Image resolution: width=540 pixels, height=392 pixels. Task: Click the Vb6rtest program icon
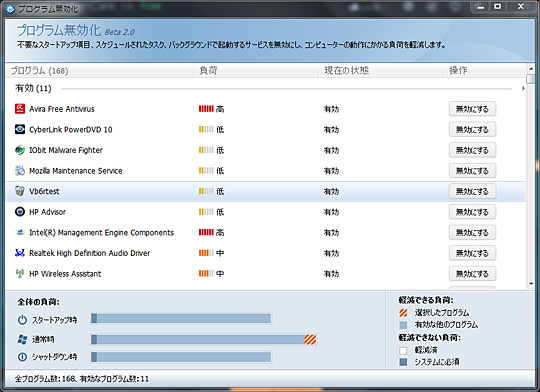pyautogui.click(x=20, y=191)
